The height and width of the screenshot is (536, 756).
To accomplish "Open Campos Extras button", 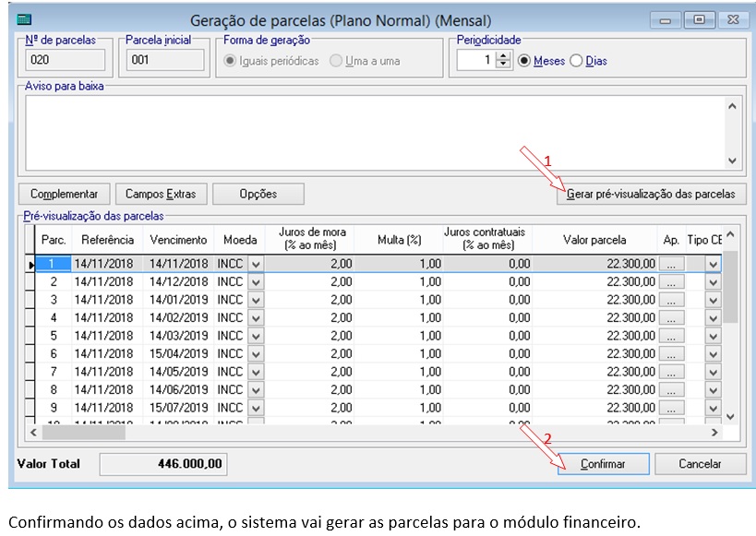I will coord(161,194).
